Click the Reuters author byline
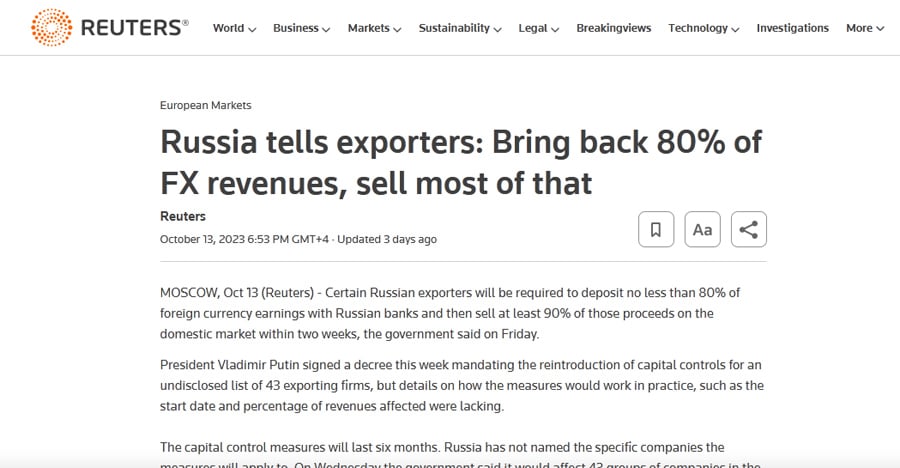The width and height of the screenshot is (900, 468). 183,216
